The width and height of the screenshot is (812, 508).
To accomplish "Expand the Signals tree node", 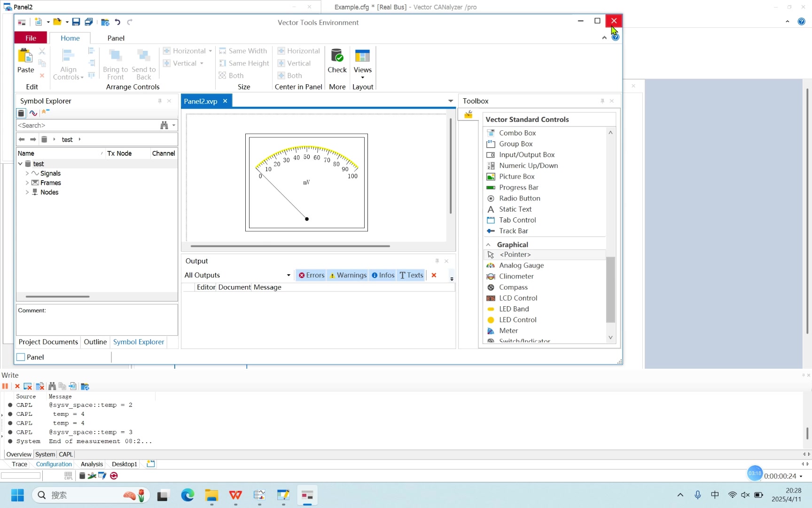I will [27, 174].
